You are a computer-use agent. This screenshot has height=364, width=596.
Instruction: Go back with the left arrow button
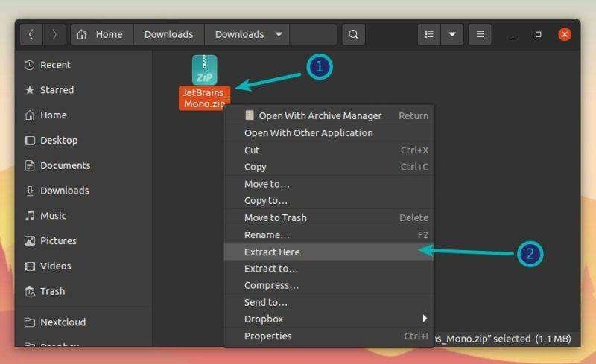click(x=31, y=34)
